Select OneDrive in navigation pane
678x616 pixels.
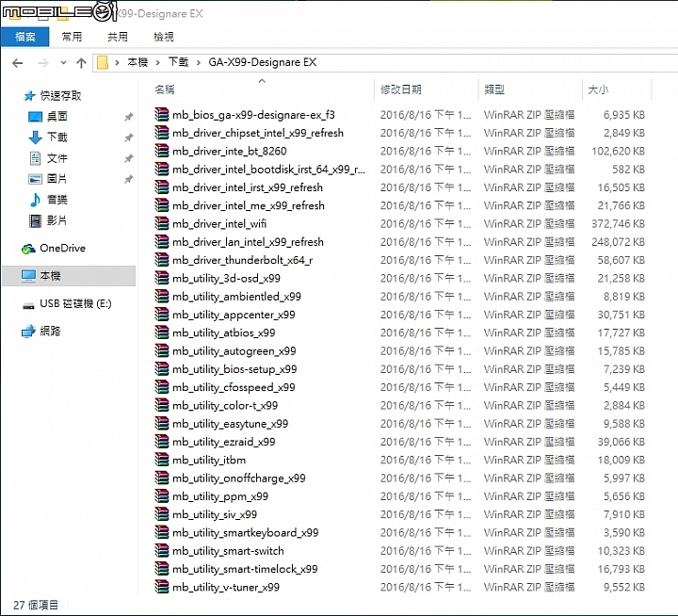click(x=63, y=248)
